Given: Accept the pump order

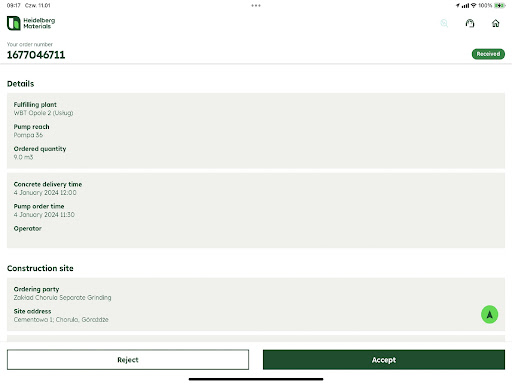Looking at the screenshot, I should point(384,360).
